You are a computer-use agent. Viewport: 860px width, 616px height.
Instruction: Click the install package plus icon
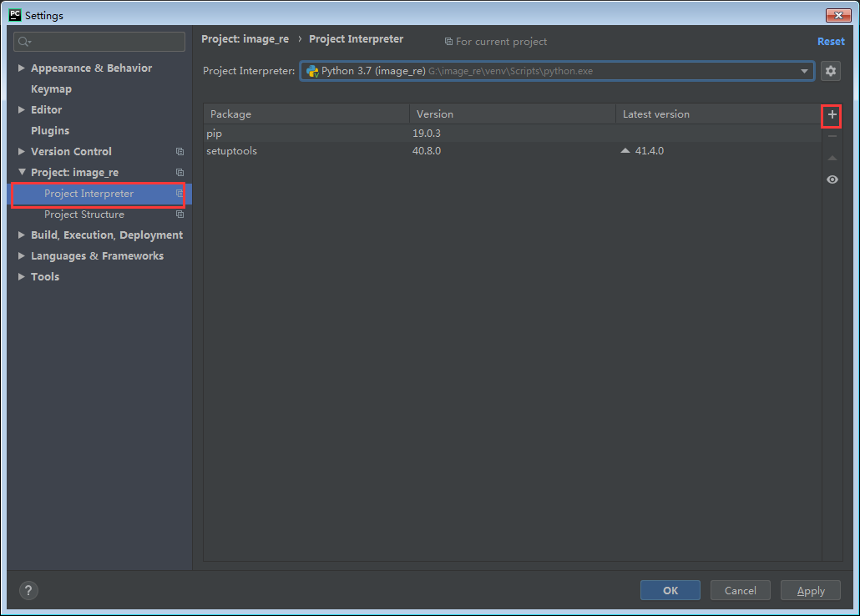coord(832,114)
